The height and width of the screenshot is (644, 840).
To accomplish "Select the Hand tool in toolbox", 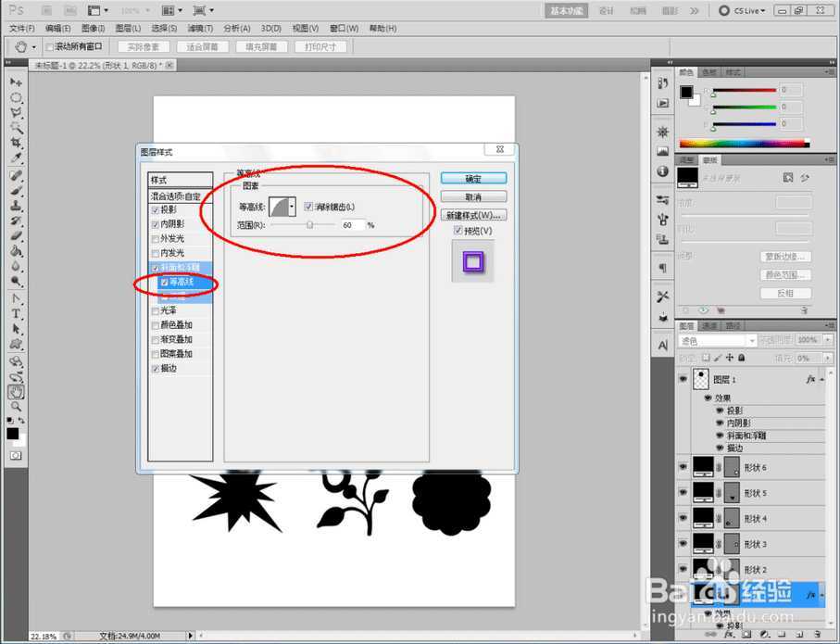I will tap(16, 392).
